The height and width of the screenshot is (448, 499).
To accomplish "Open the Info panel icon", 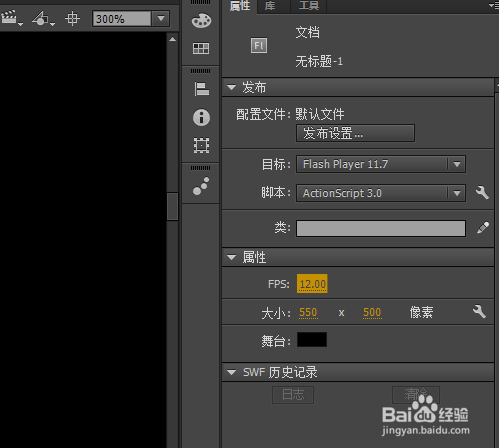I will (x=201, y=117).
